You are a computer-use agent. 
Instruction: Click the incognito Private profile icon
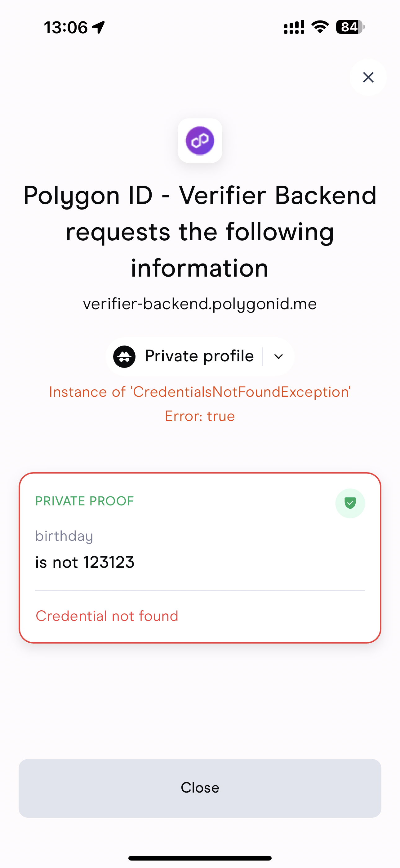pos(124,356)
